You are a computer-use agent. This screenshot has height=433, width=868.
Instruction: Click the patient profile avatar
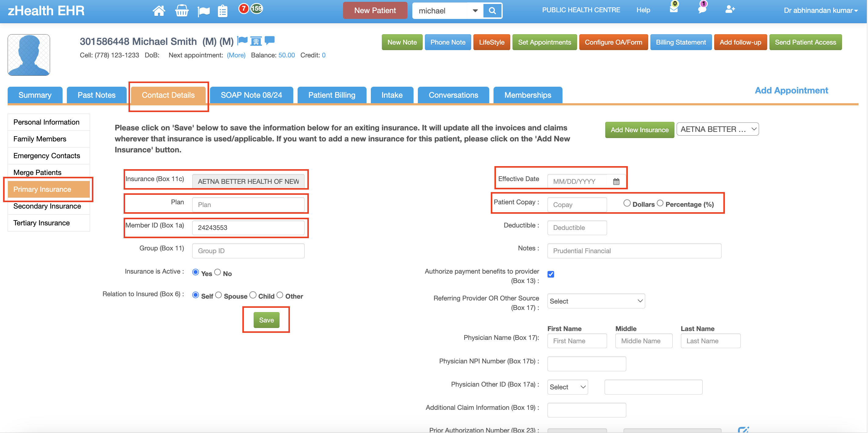(x=29, y=55)
